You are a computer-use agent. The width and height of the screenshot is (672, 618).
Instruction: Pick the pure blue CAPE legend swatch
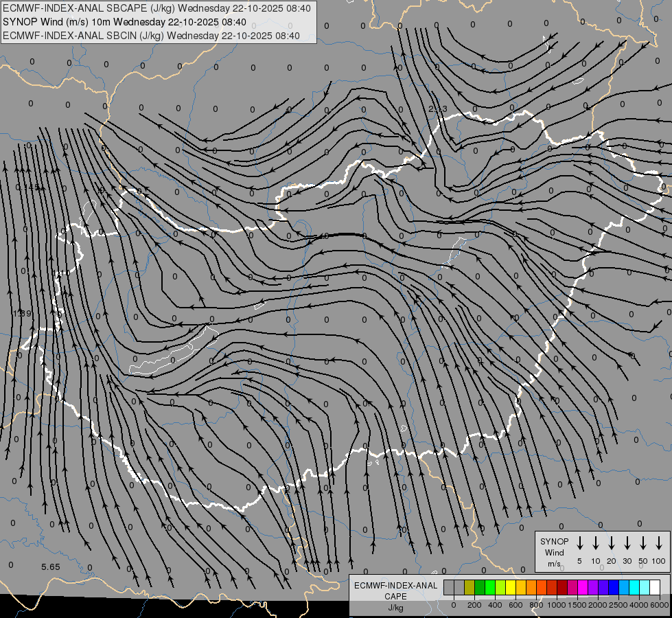coord(614,587)
